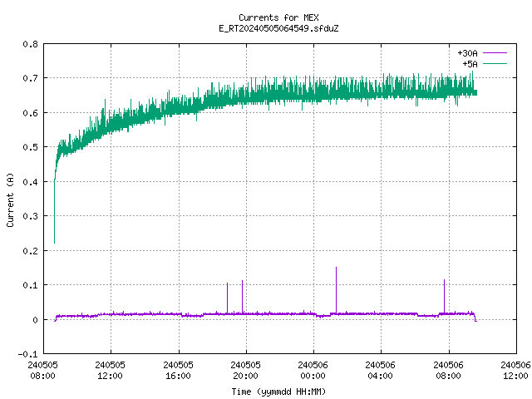Click the 0.4 y-axis tick label
Screen dimensions: 532x399
click(x=30, y=182)
